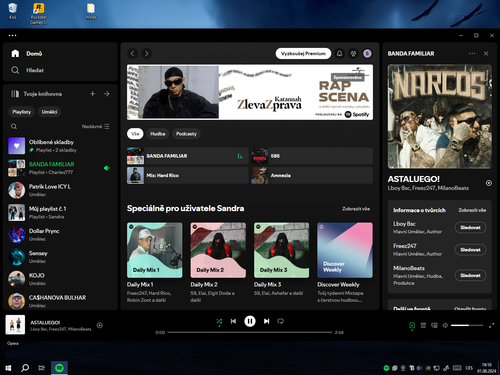This screenshot has height=375, width=500.
Task: Open Mix: Hard Rico tile
Action: [x=188, y=175]
